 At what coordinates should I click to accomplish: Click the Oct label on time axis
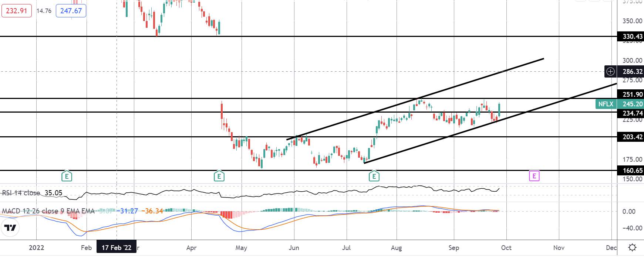(506, 247)
